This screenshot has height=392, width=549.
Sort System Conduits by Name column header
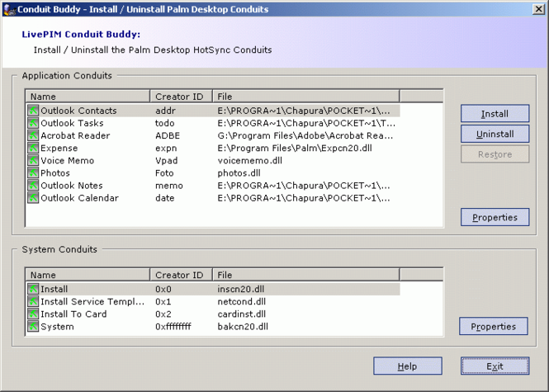coord(88,275)
